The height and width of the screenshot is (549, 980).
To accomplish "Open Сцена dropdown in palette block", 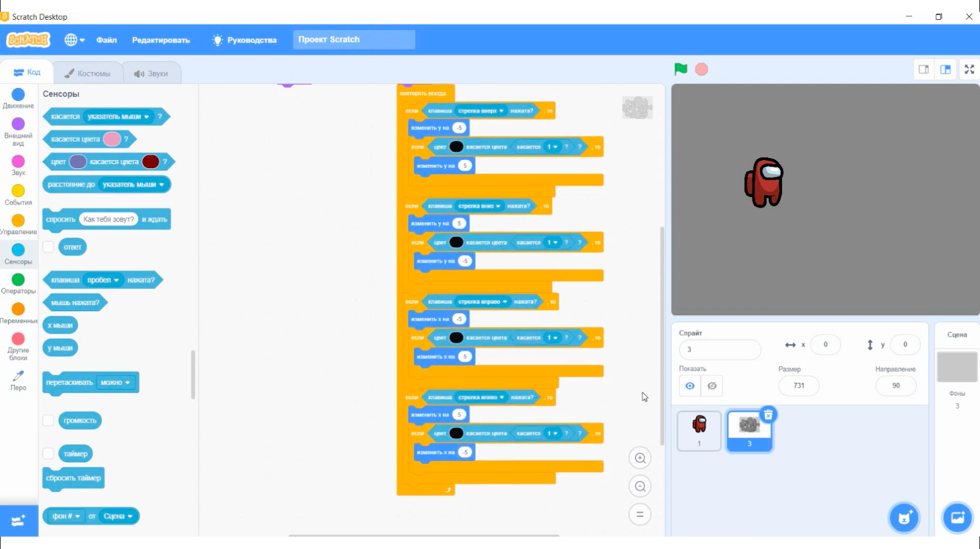I will tap(118, 516).
